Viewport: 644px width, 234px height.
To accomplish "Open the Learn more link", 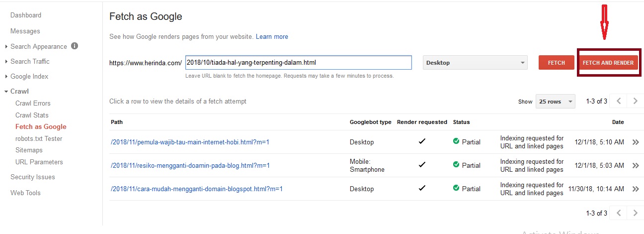I will tap(272, 36).
